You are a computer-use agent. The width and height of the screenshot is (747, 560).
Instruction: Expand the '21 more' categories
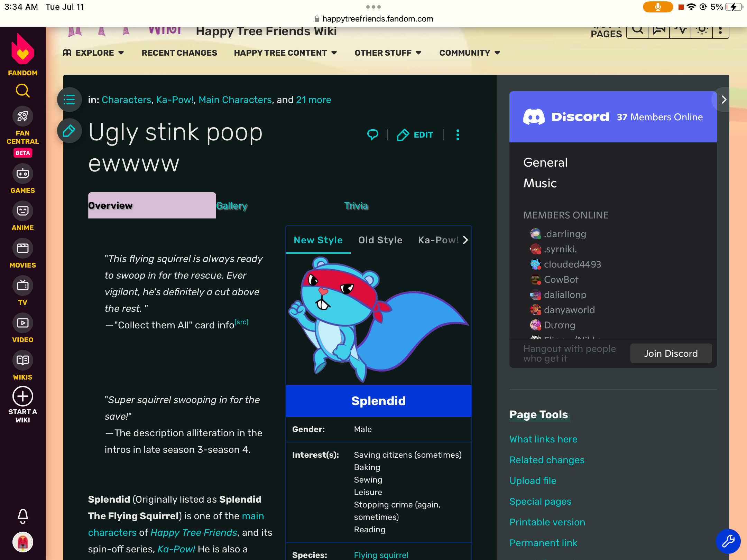[313, 100]
